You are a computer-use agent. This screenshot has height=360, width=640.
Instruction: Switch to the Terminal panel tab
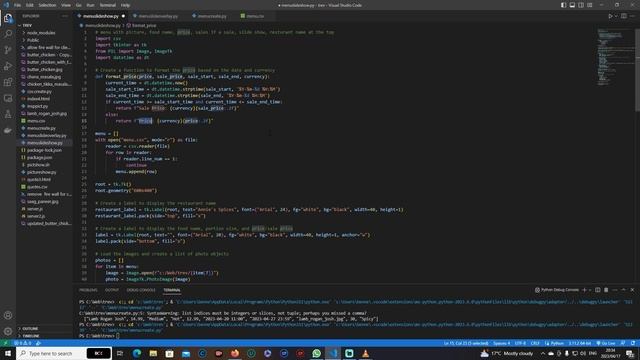172,290
